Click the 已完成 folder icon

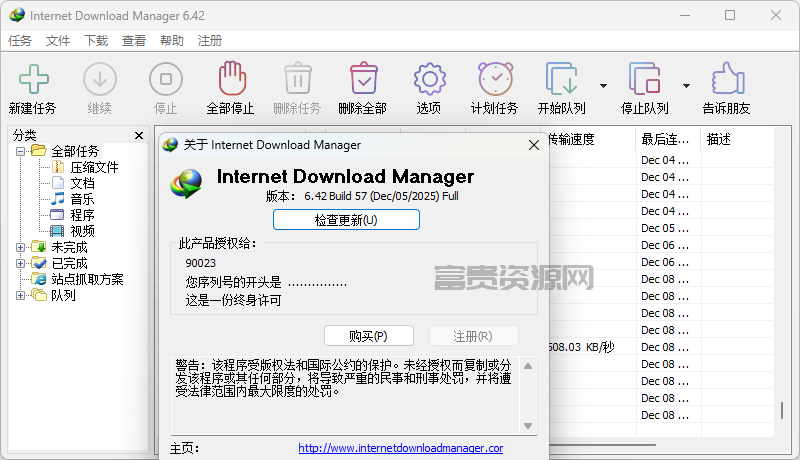[x=39, y=263]
